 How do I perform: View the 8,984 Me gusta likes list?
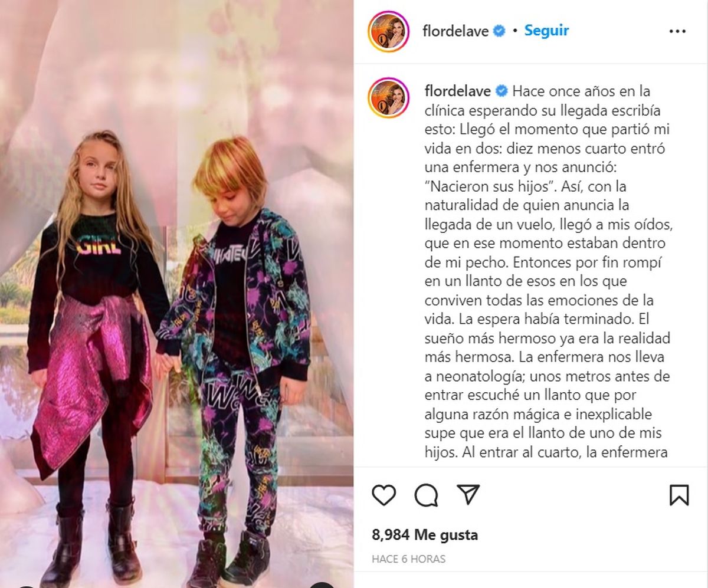425,535
